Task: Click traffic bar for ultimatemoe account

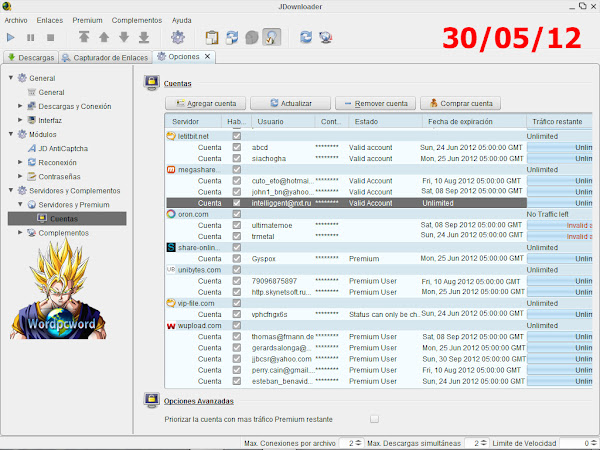Action: (559, 225)
